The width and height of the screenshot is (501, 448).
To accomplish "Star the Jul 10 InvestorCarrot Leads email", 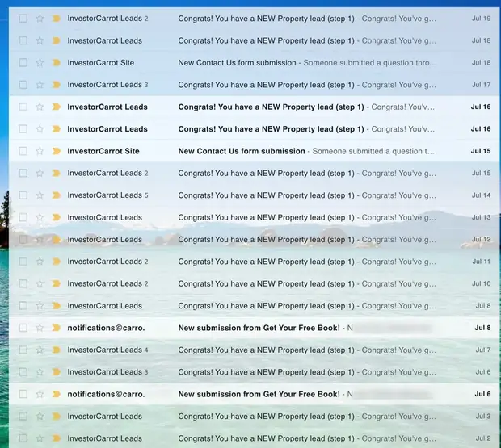I will pos(40,283).
